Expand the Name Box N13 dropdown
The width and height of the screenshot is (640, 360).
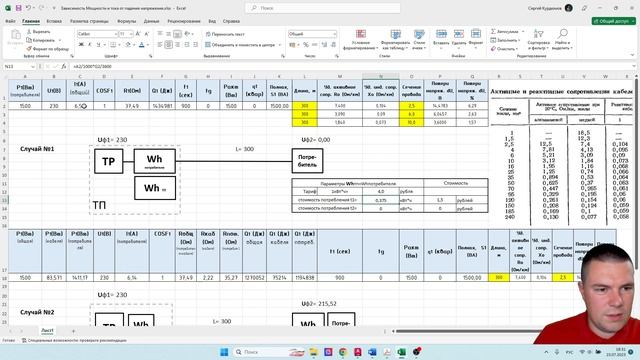[x=33, y=66]
